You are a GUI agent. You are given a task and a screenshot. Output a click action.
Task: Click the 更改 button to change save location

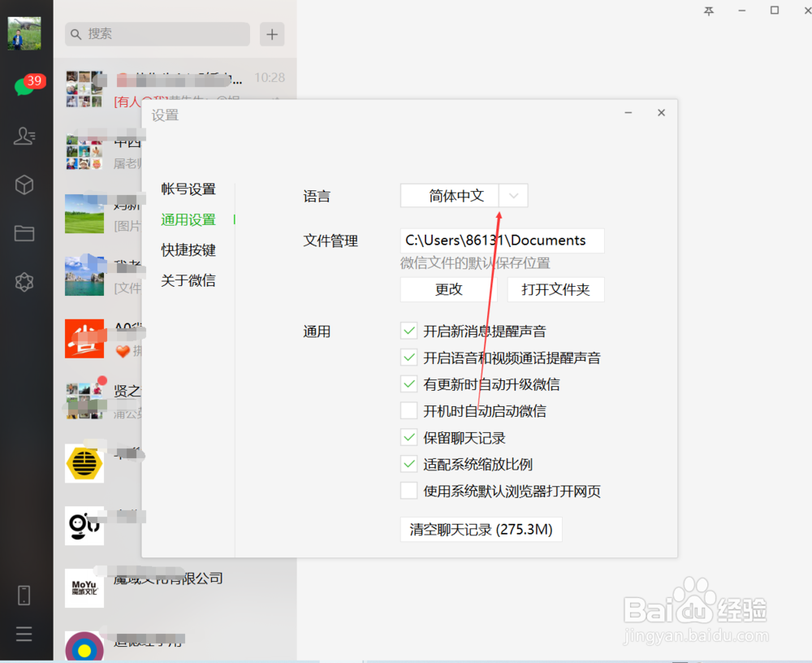(447, 289)
